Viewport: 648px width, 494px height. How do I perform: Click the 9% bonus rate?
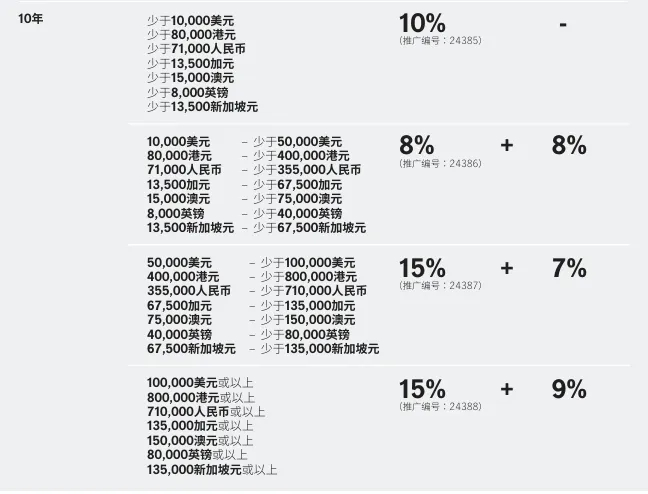point(569,389)
